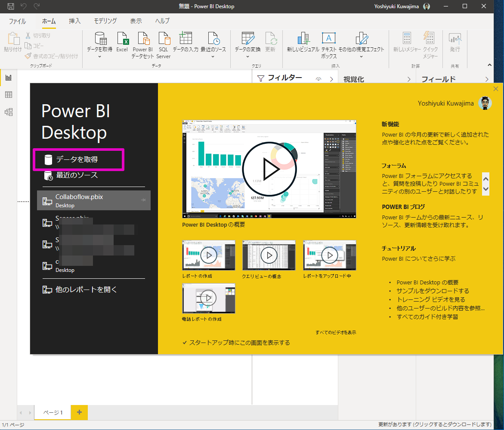
Task: Collapse the ribbon with the caret
Action: pyautogui.click(x=489, y=65)
